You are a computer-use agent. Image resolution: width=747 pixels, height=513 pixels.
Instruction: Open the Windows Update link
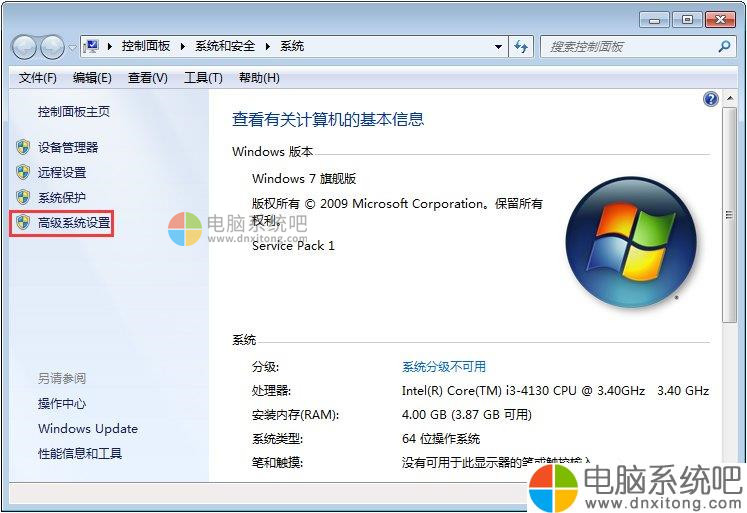88,428
